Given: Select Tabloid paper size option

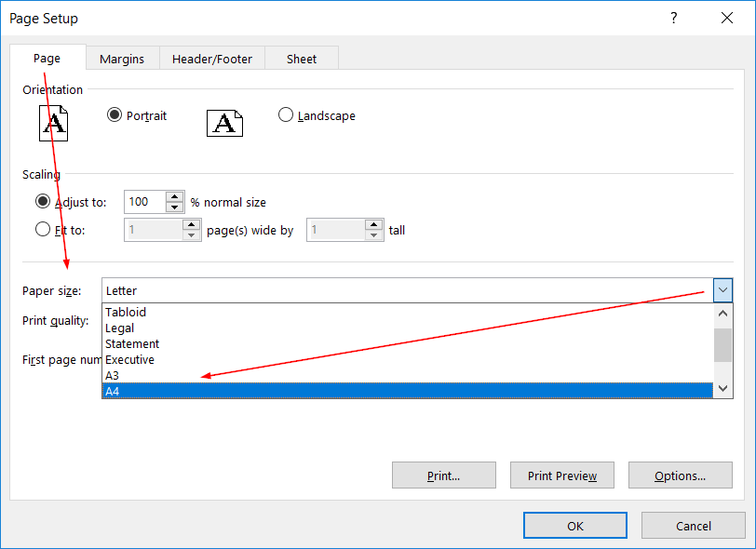Looking at the screenshot, I should [406, 313].
